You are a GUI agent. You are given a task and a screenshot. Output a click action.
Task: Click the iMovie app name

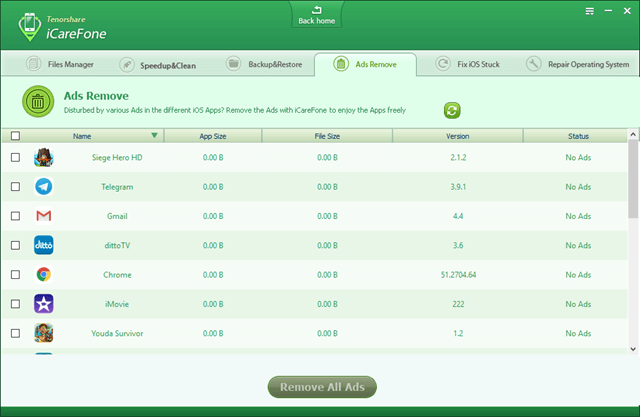[117, 304]
